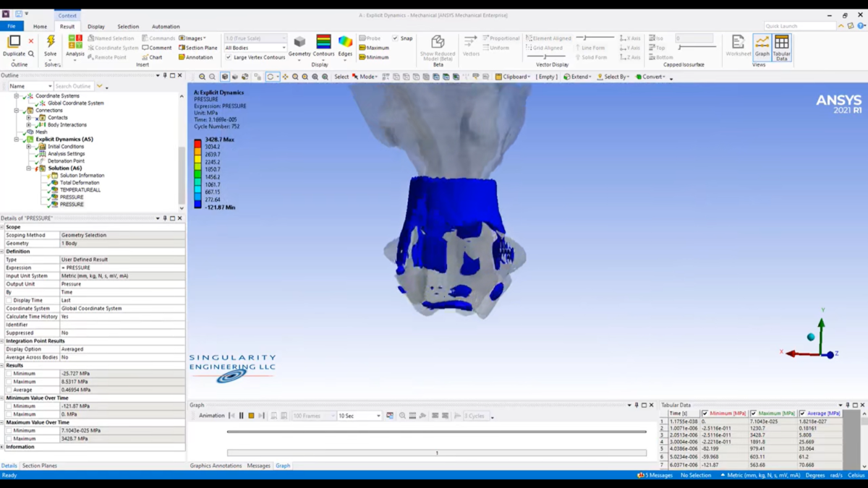
Task: Expand the Contacts tree node
Action: point(29,118)
